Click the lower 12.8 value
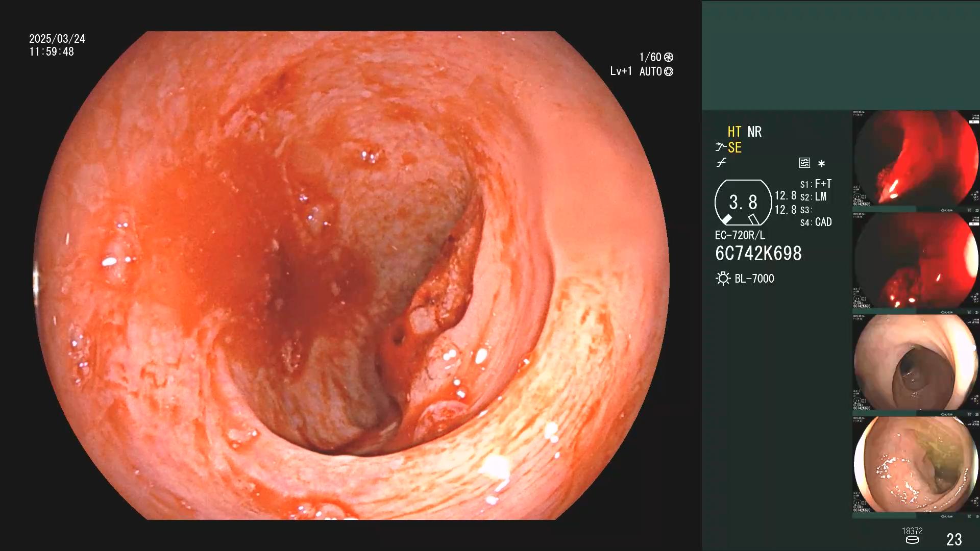Image resolution: width=980 pixels, height=551 pixels. 786,210
